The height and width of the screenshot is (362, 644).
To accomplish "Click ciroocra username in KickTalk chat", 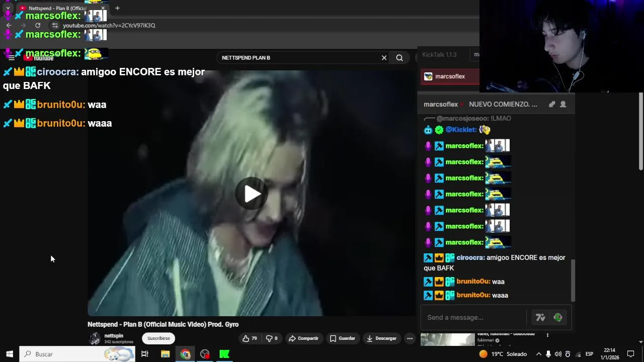I will (x=470, y=257).
